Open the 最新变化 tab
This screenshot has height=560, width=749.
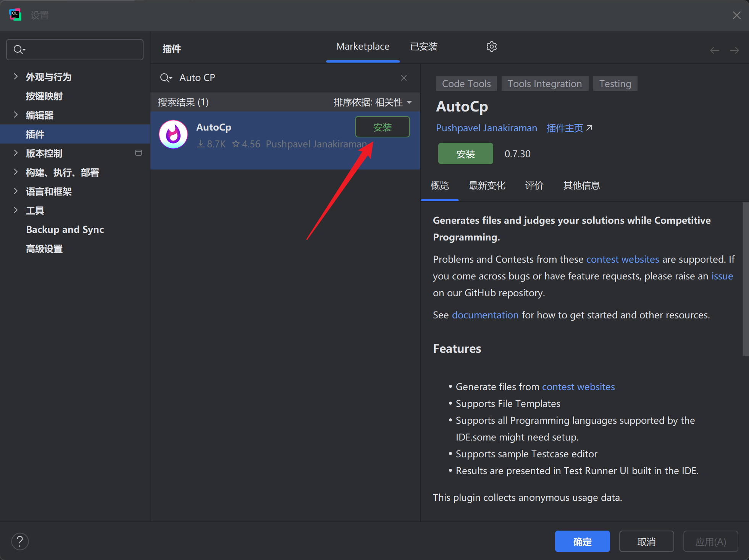(487, 186)
